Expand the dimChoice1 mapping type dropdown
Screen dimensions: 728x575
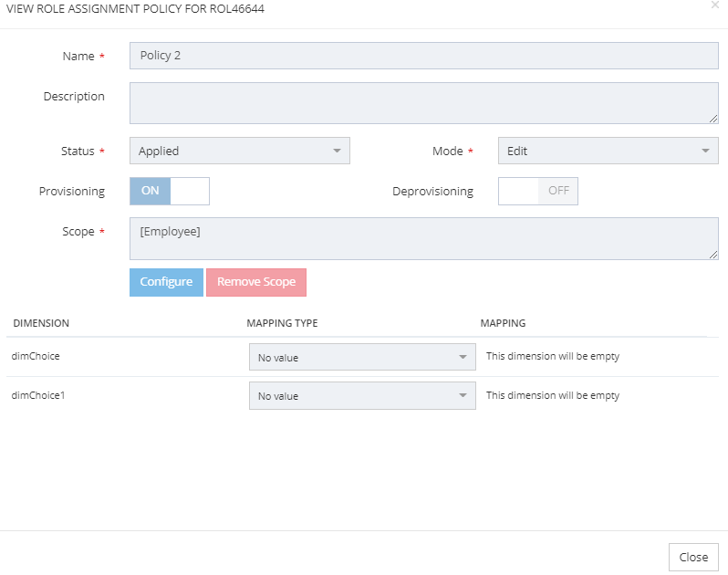coord(362,396)
